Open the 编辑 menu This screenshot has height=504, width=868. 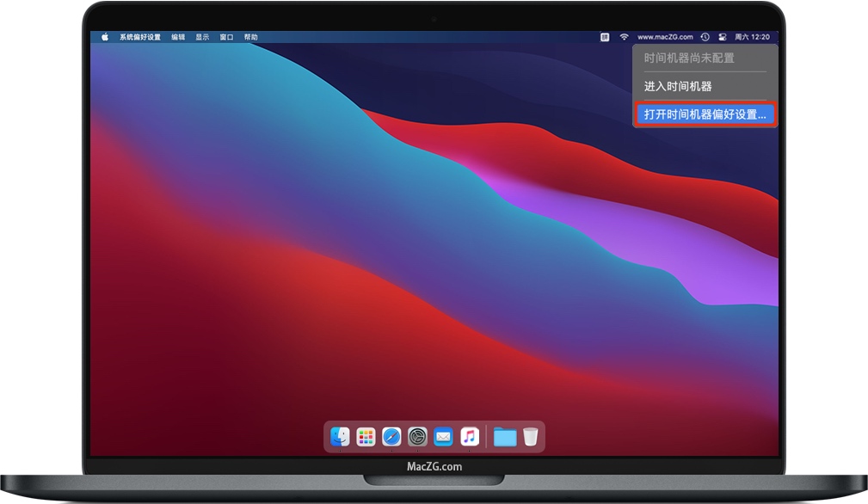pyautogui.click(x=178, y=37)
